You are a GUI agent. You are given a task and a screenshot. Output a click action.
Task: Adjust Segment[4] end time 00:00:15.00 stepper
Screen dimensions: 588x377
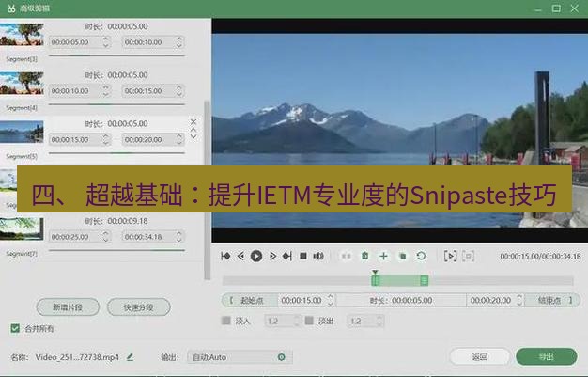[x=179, y=91]
